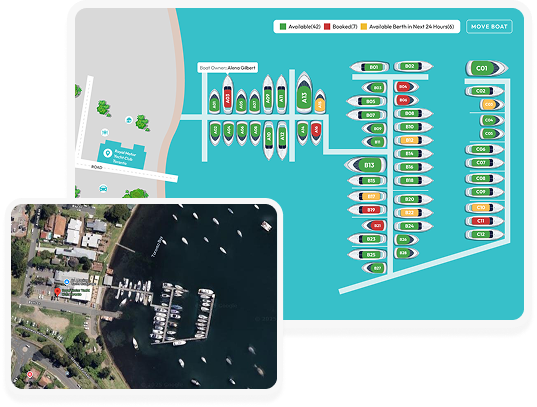The image size is (537, 407).
Task: Select the large boat at berth A13
Action: coord(304,93)
